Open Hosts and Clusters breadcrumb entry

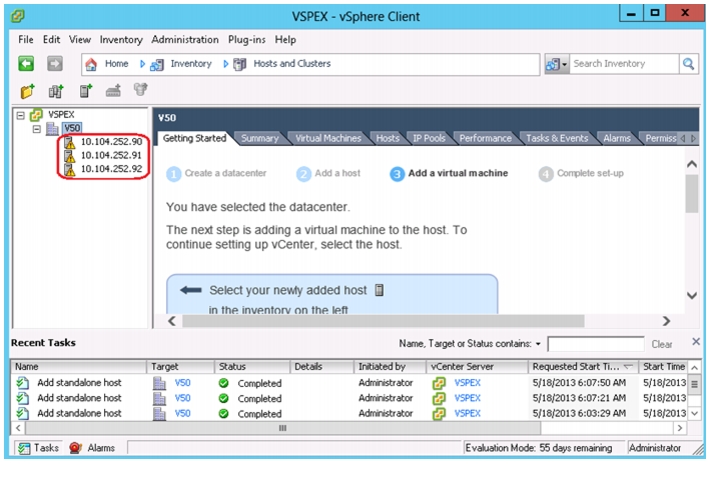[292, 64]
